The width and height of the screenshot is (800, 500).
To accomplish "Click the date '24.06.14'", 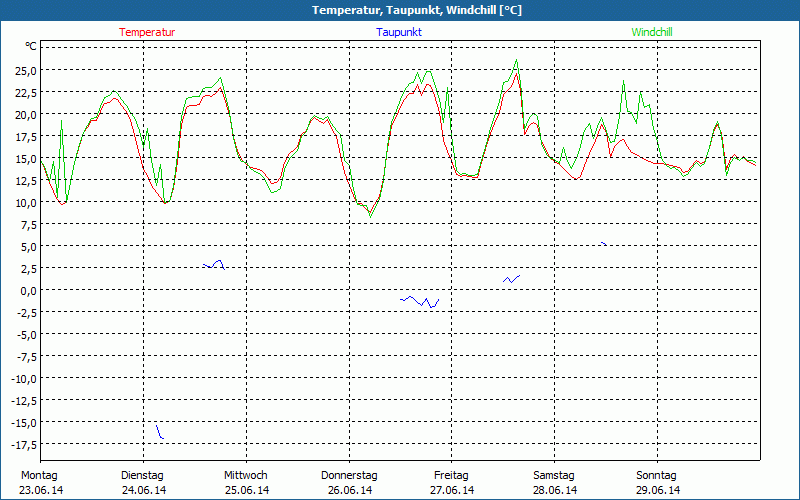I will (144, 490).
